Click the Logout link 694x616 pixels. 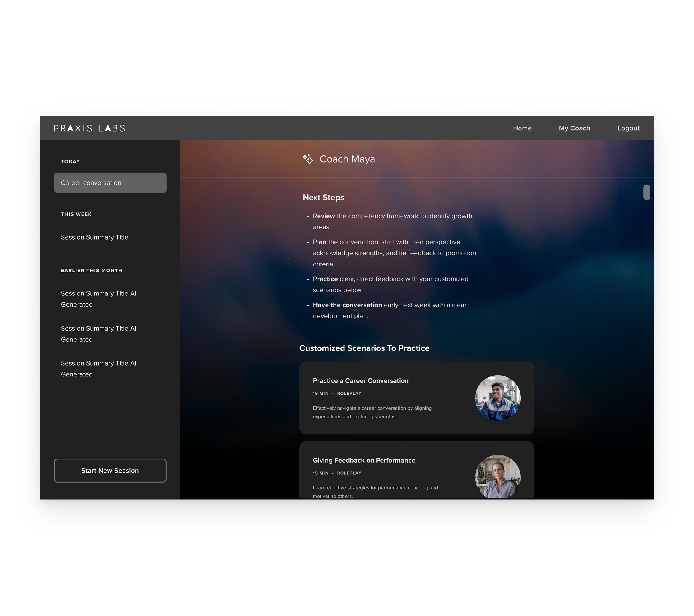click(628, 128)
